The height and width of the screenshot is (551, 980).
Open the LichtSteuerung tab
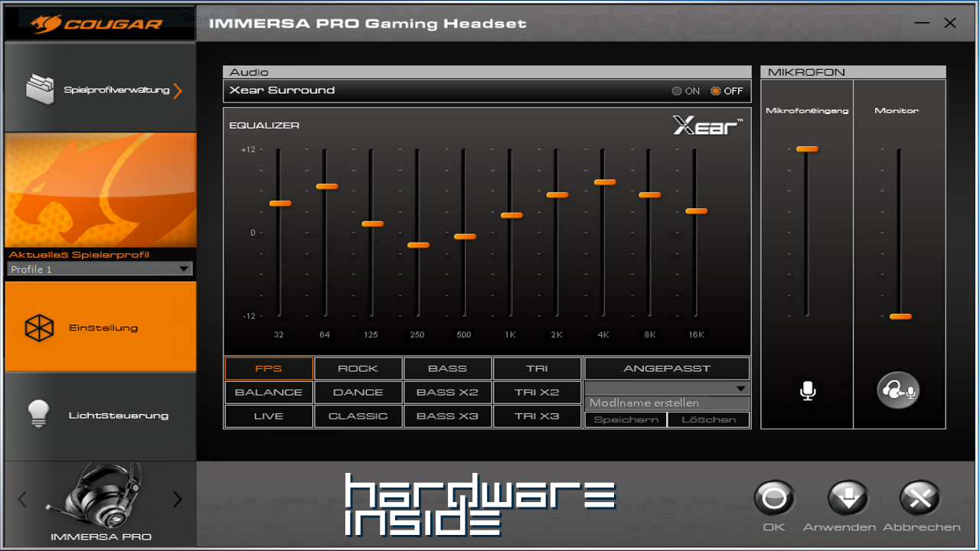pyautogui.click(x=100, y=415)
